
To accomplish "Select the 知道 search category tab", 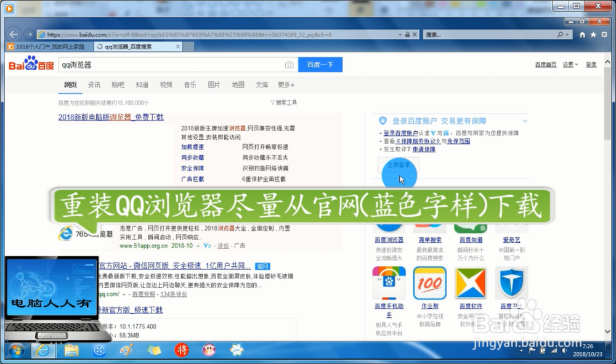I will pyautogui.click(x=142, y=85).
